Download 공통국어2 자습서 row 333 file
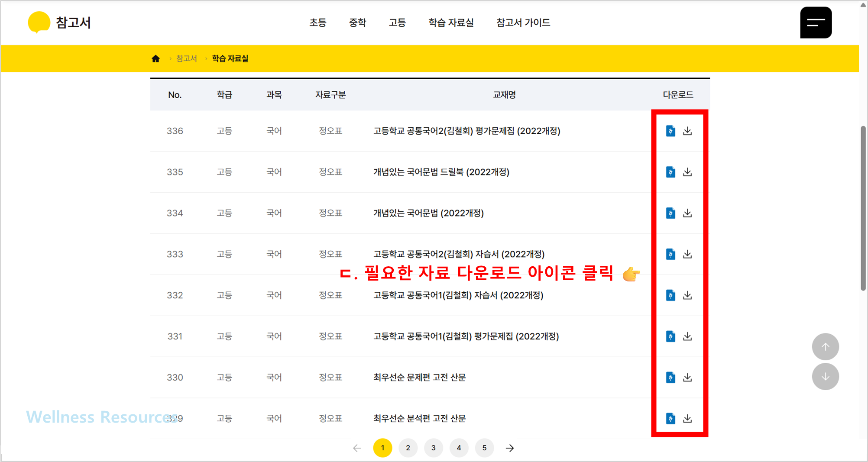The height and width of the screenshot is (462, 868). [x=687, y=254]
